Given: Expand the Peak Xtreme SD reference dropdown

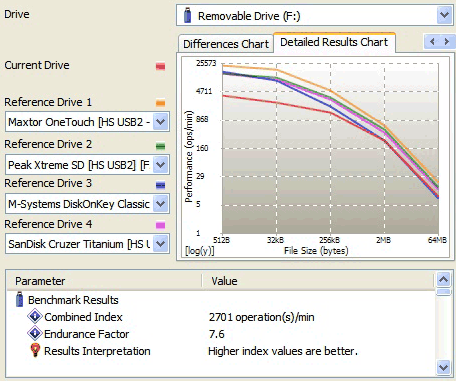Looking at the screenshot, I should (161, 165).
